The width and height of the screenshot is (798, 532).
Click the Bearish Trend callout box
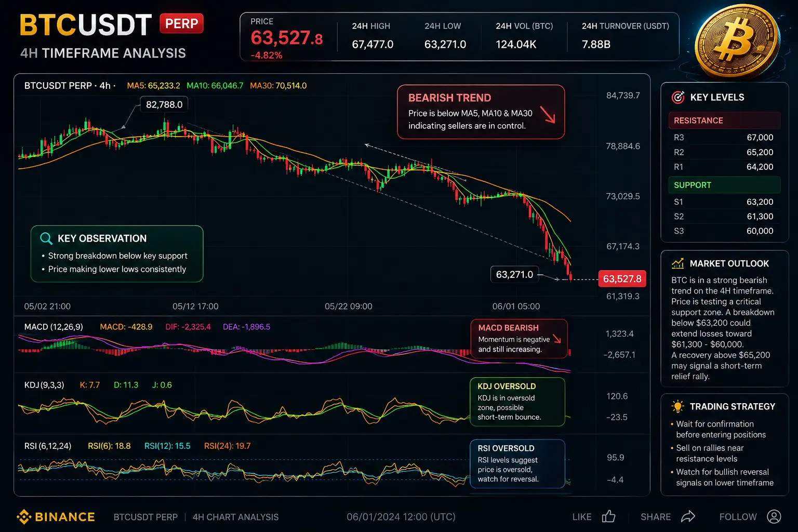click(x=481, y=112)
